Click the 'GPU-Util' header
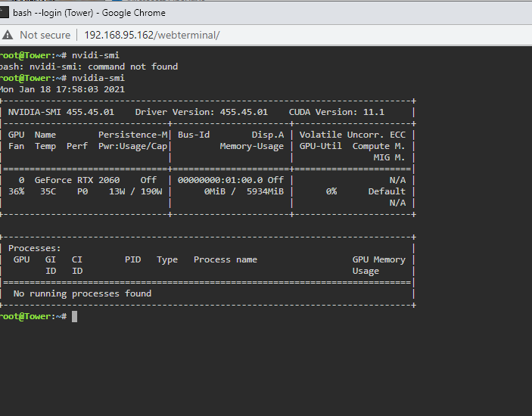The width and height of the screenshot is (532, 416). [x=321, y=147]
